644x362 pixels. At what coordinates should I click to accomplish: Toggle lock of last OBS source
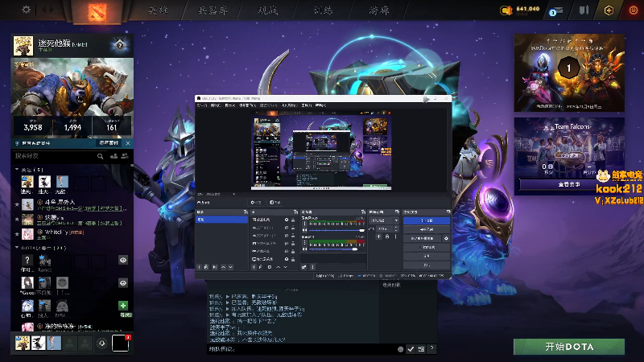coord(293,259)
